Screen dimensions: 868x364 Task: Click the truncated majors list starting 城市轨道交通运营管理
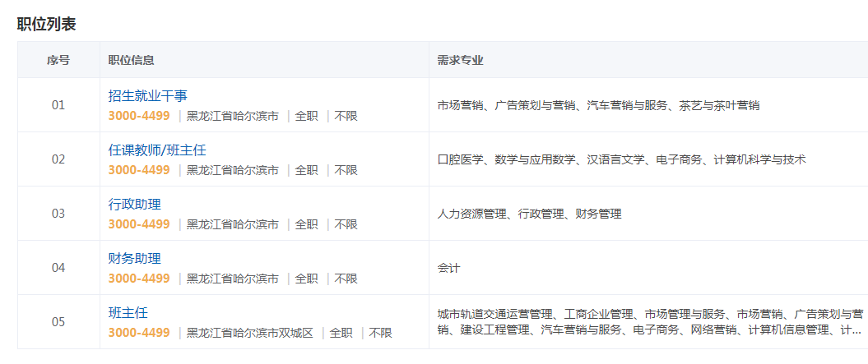(x=650, y=322)
